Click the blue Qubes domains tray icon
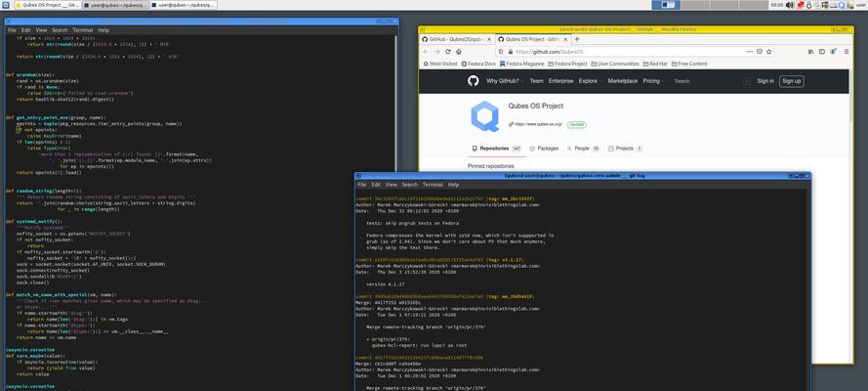Image resolution: width=868 pixels, height=391 pixels. [x=842, y=5]
